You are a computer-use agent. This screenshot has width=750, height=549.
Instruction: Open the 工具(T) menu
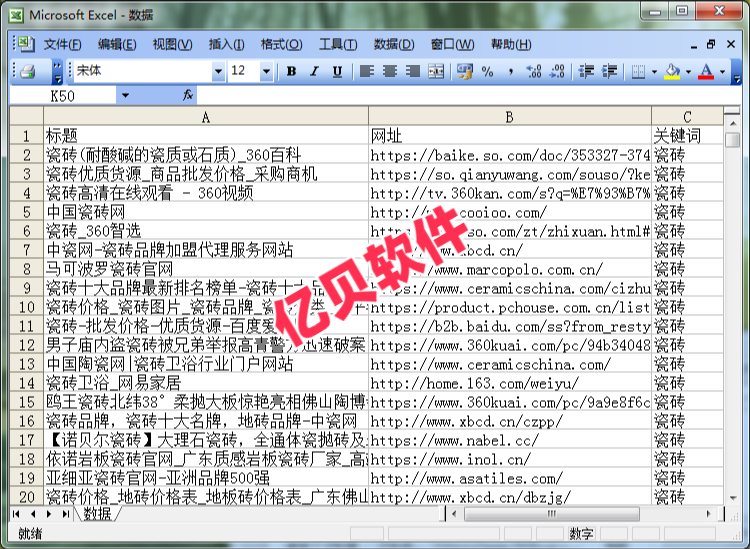[x=338, y=44]
